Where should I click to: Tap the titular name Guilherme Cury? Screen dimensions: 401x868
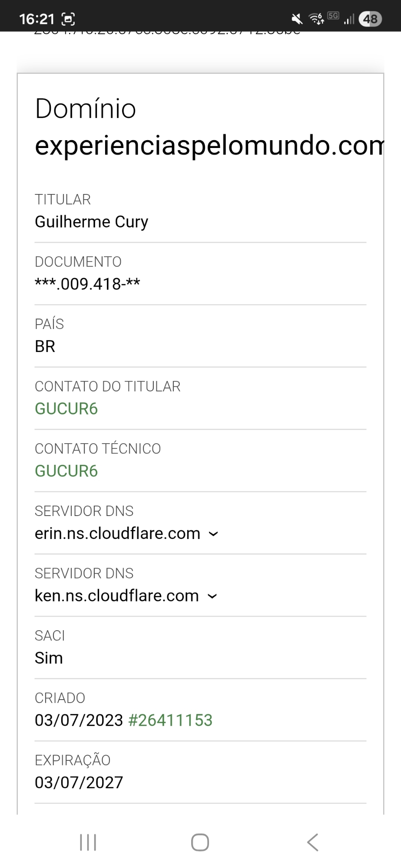pos(92,222)
